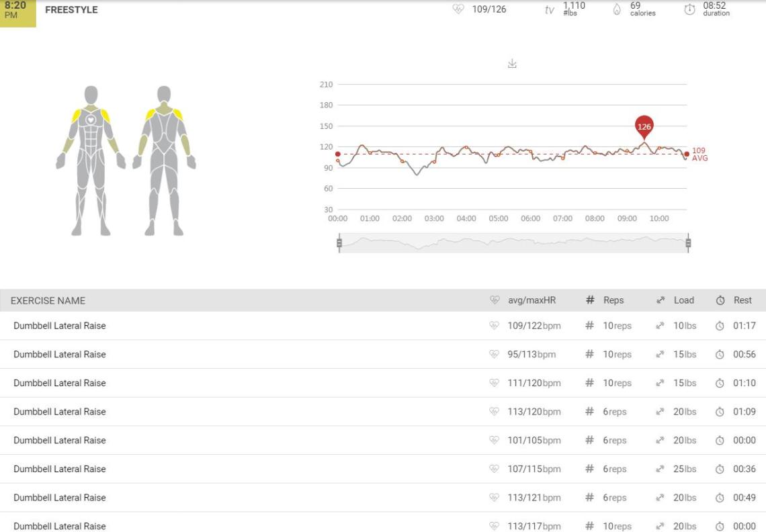Click the download chart icon
The image size is (766, 532).
point(512,64)
